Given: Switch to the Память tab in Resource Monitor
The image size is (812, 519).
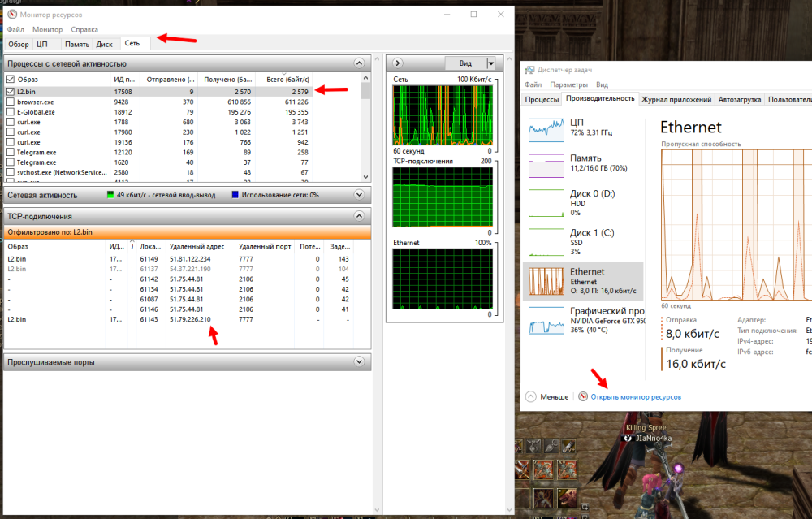Looking at the screenshot, I should pos(77,44).
